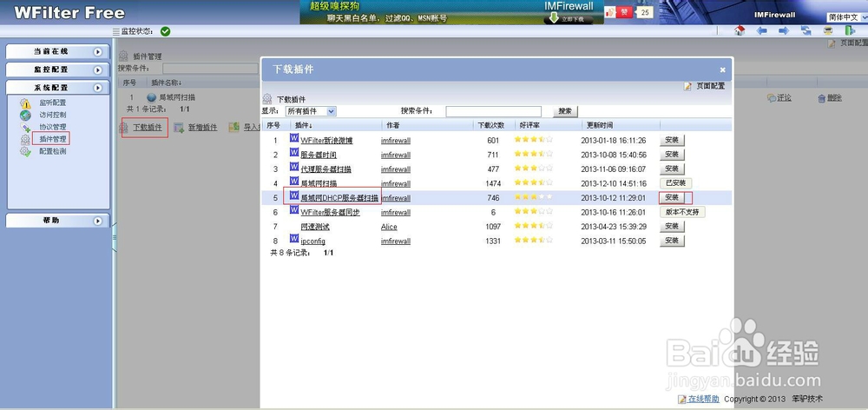Collapse the 系统配置 sidebar section
The height and width of the screenshot is (410, 868).
tap(98, 88)
